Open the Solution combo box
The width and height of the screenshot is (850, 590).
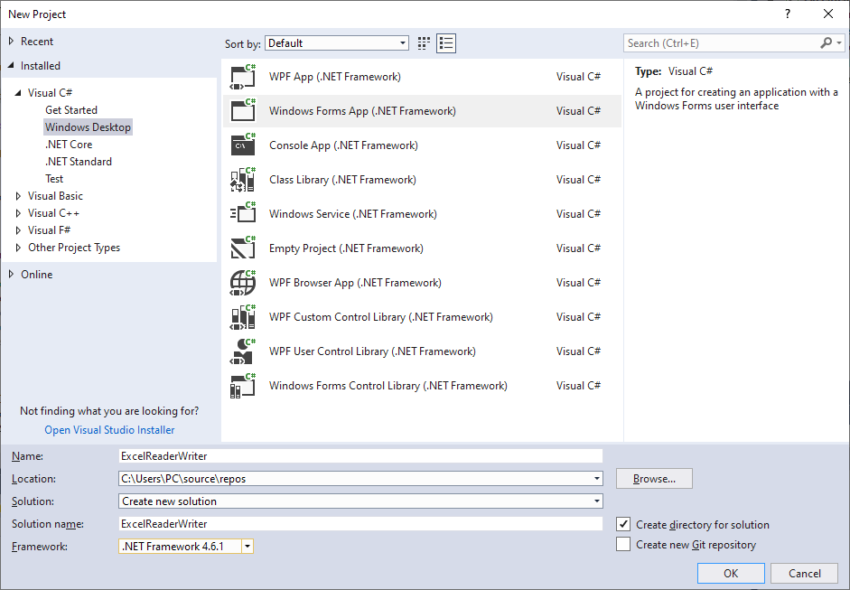tap(360, 501)
